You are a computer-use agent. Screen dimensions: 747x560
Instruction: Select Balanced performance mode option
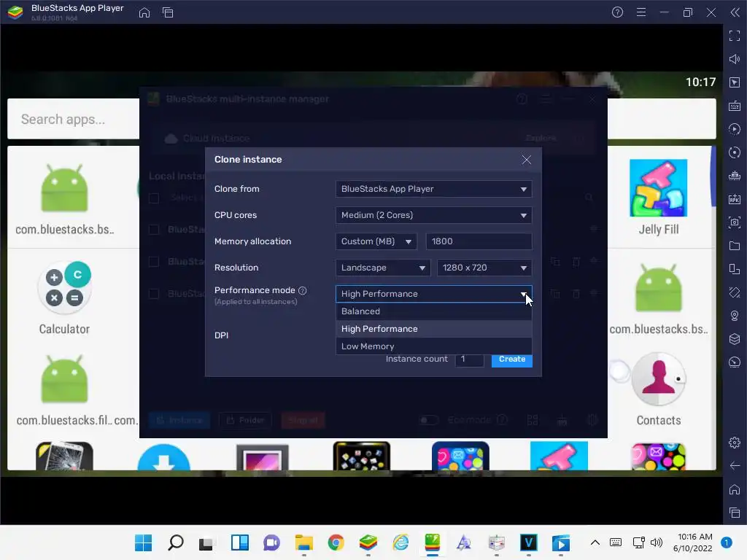[433, 311]
